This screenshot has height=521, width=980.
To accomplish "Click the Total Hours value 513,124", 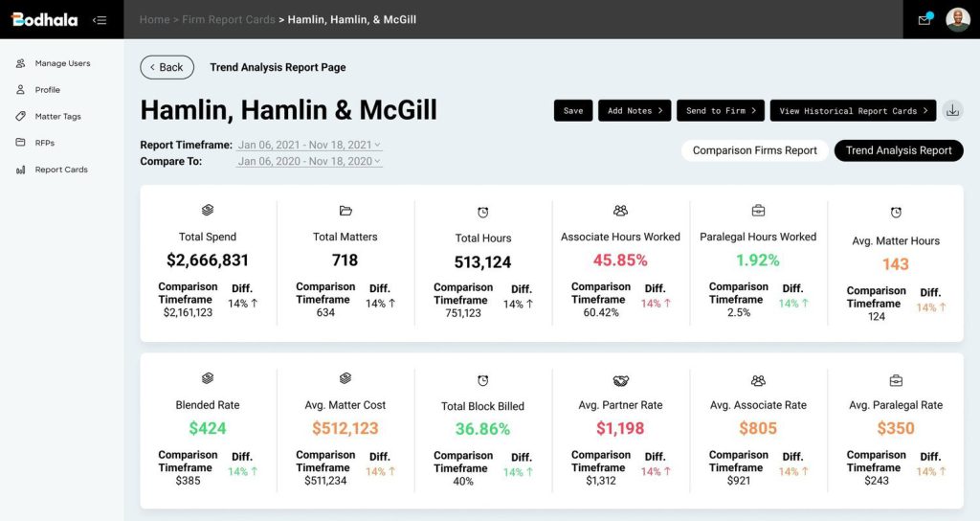I will (x=482, y=262).
